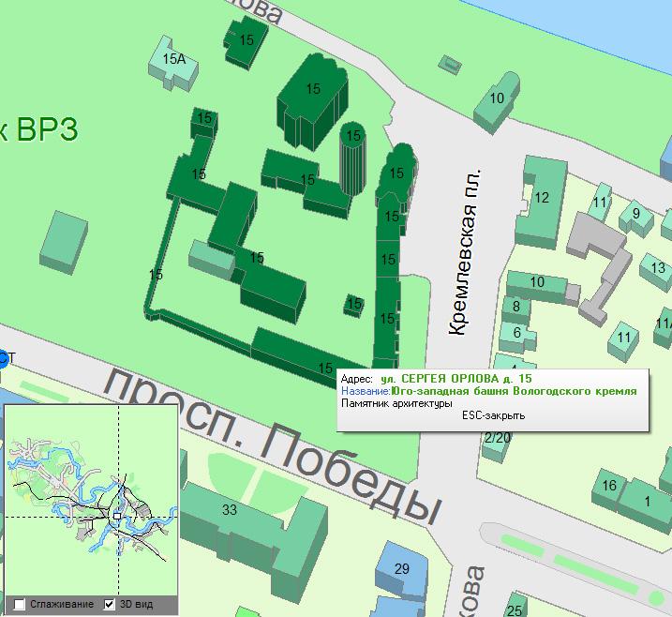Screen dimensions: 672x617
Task: Select the blue building number 29
Action: (402, 569)
